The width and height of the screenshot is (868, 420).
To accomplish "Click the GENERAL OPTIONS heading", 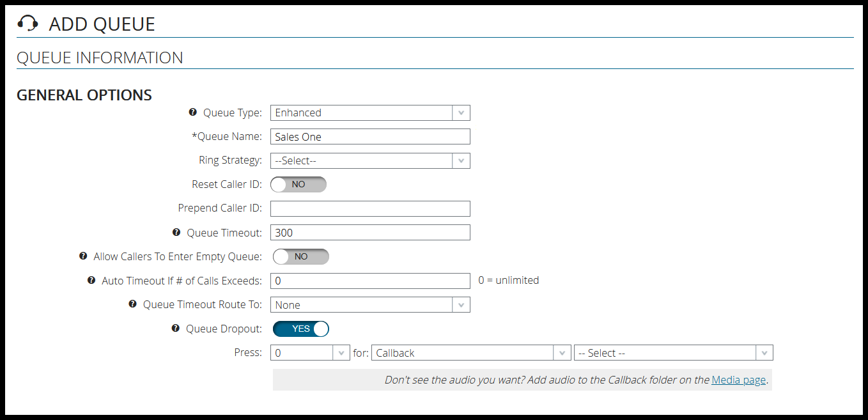I will click(x=84, y=95).
